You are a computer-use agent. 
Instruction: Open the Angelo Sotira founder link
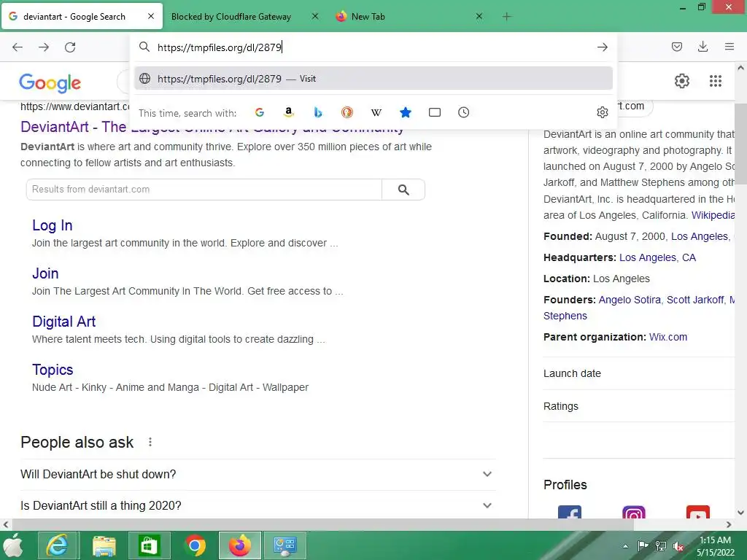click(630, 300)
